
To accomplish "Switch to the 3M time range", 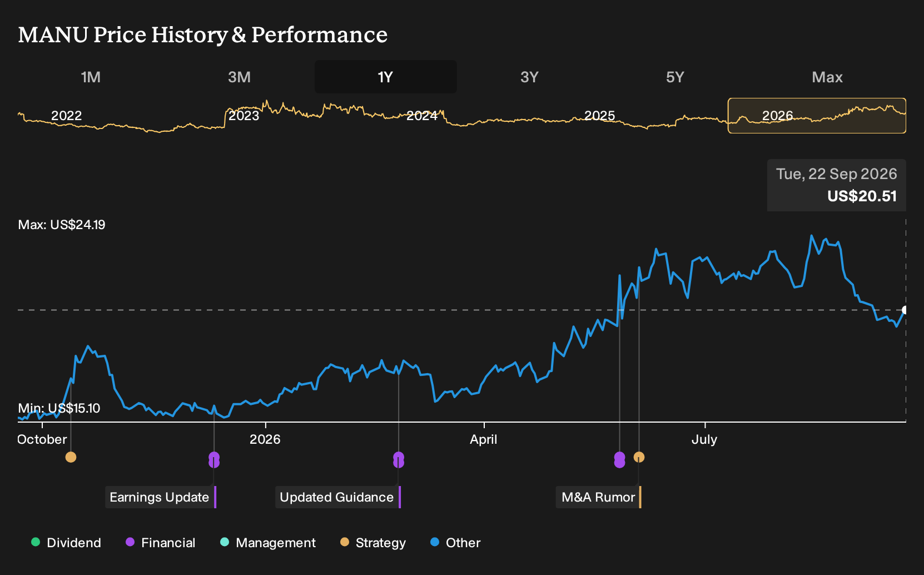I will pyautogui.click(x=239, y=77).
